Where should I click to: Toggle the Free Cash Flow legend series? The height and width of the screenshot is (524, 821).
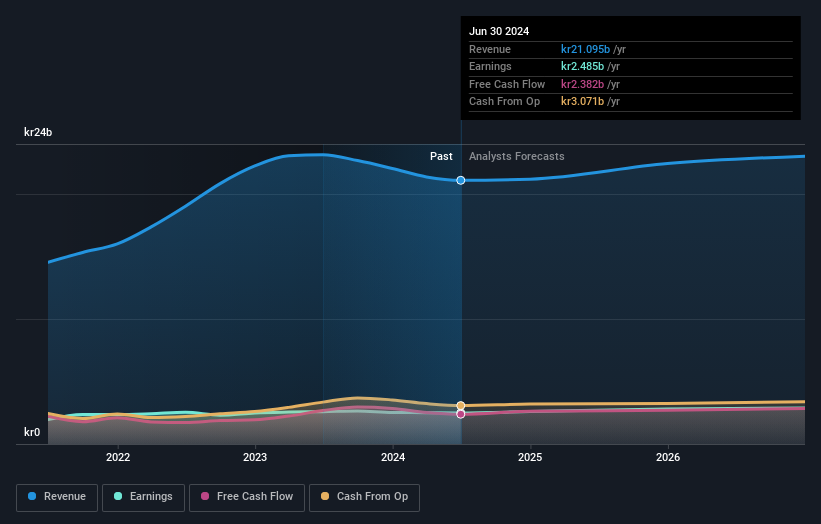[x=247, y=497]
